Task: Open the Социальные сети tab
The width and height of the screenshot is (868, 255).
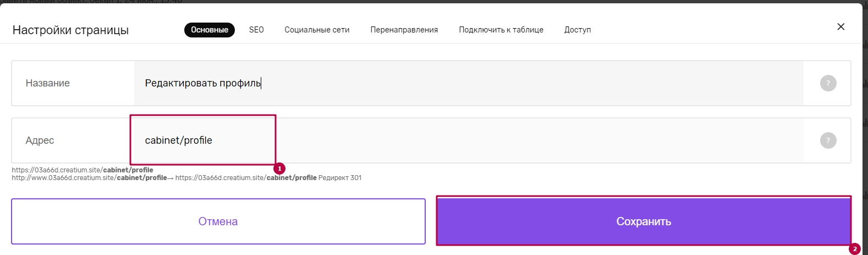Action: 317,30
